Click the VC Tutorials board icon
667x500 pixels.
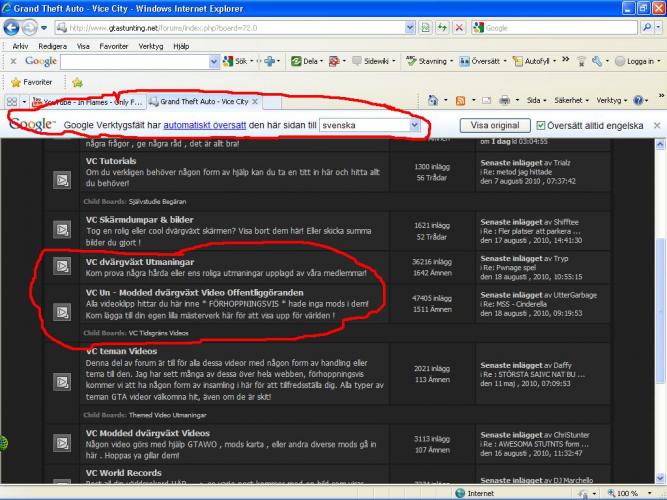pos(62,180)
